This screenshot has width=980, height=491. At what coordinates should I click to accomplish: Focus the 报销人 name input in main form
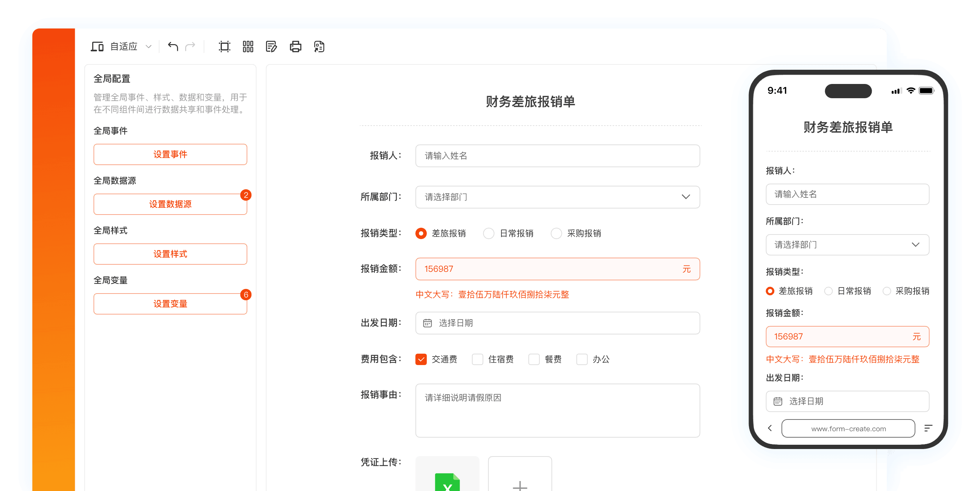557,156
